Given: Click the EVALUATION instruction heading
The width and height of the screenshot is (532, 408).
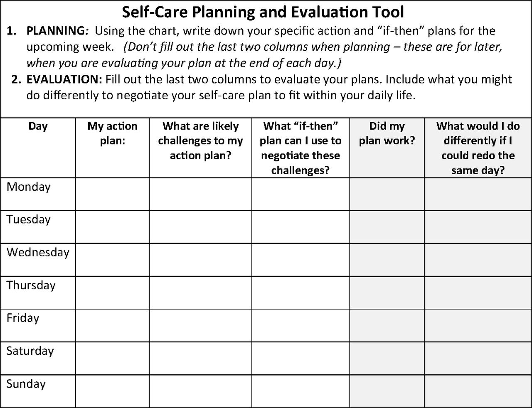Looking at the screenshot, I should 64,79.
